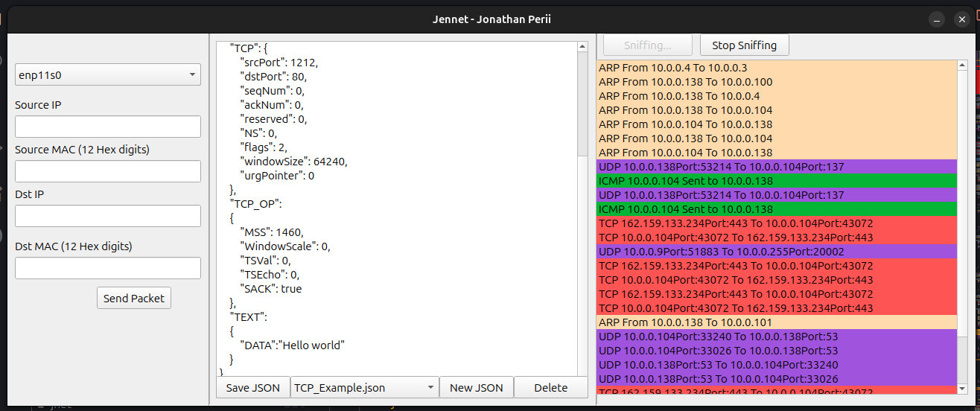
Task: Click the "urgPointer": 0 line
Action: (x=276, y=175)
